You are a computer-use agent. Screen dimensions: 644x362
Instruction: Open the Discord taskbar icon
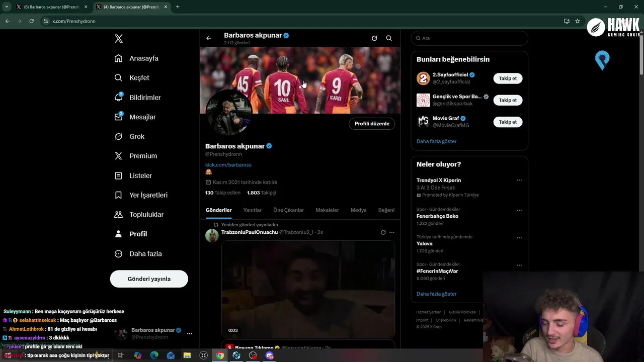(270, 355)
